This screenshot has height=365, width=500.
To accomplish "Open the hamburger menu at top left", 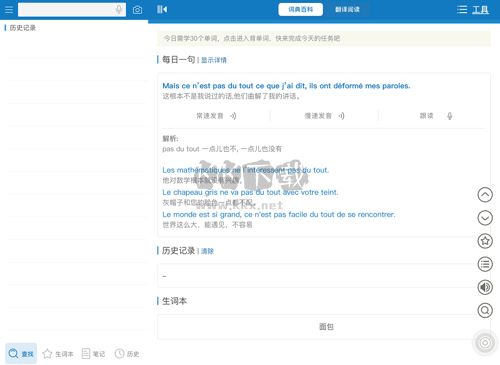I will 9,10.
